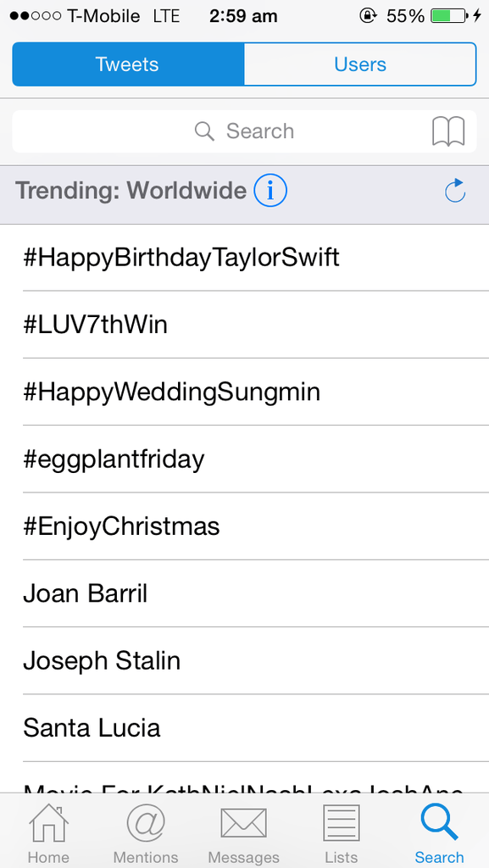Refresh the trending topics list
This screenshot has height=868, width=489.
(x=455, y=191)
